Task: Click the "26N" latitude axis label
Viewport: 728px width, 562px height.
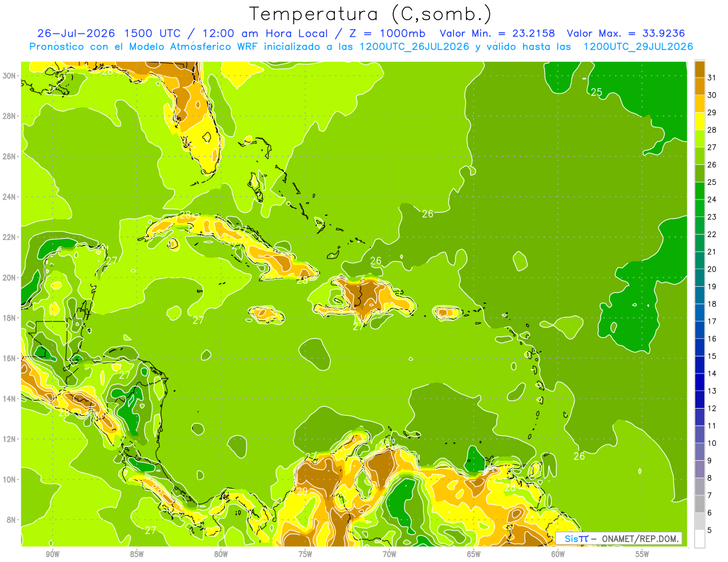Action: coord(9,156)
